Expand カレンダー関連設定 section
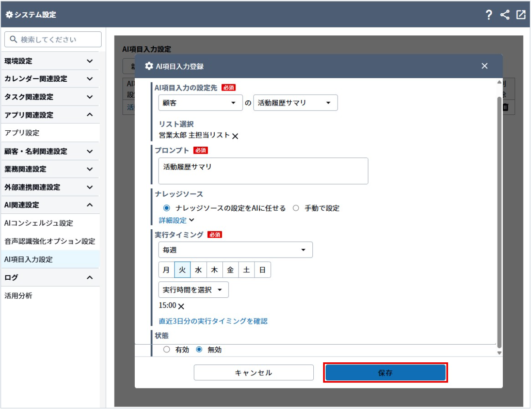This screenshot has height=410, width=532. coord(50,79)
